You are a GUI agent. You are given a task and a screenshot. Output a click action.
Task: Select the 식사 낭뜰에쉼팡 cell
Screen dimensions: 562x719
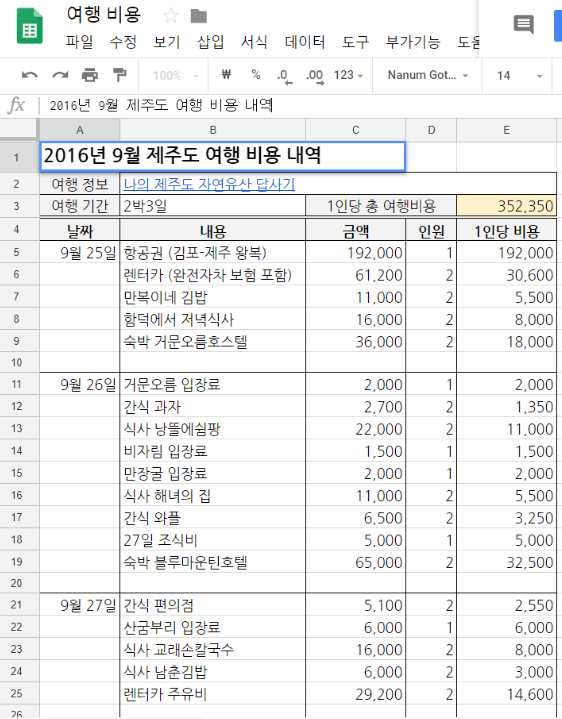[213, 429]
